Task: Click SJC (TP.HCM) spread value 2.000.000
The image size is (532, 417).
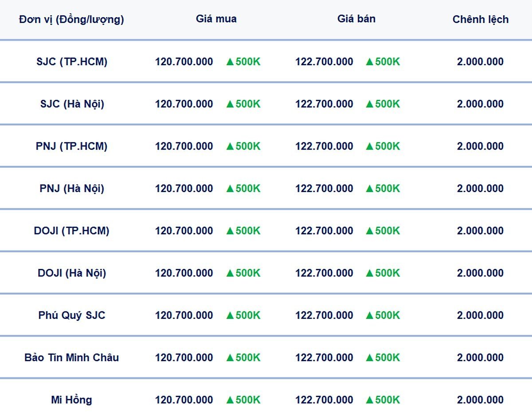Action: [481, 62]
